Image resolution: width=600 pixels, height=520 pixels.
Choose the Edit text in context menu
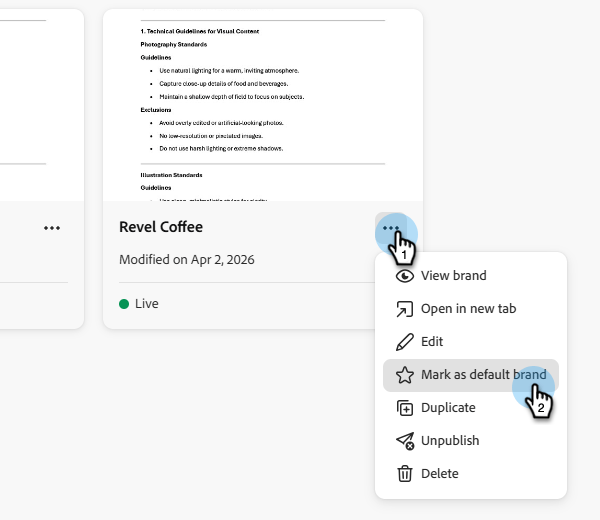(x=432, y=342)
